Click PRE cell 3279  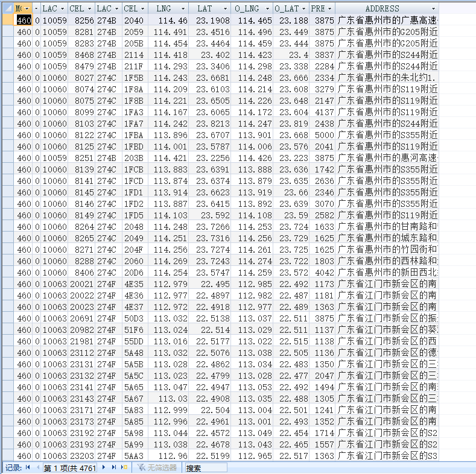[x=322, y=89]
